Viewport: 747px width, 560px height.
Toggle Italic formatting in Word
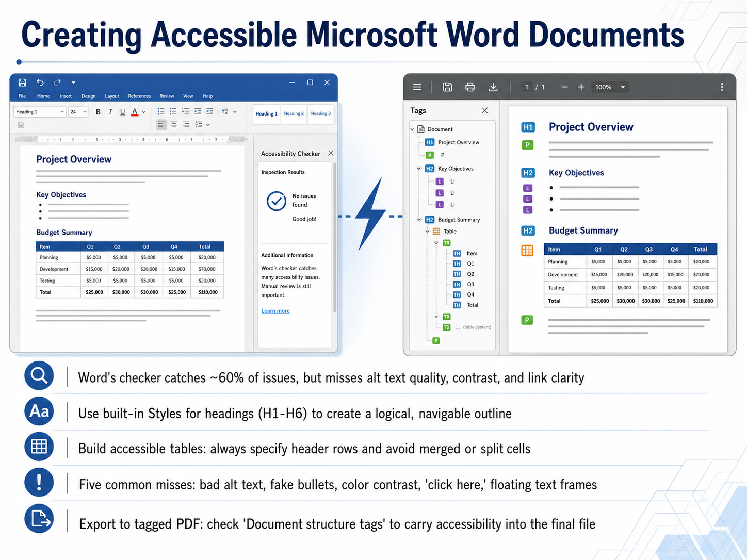(x=110, y=112)
